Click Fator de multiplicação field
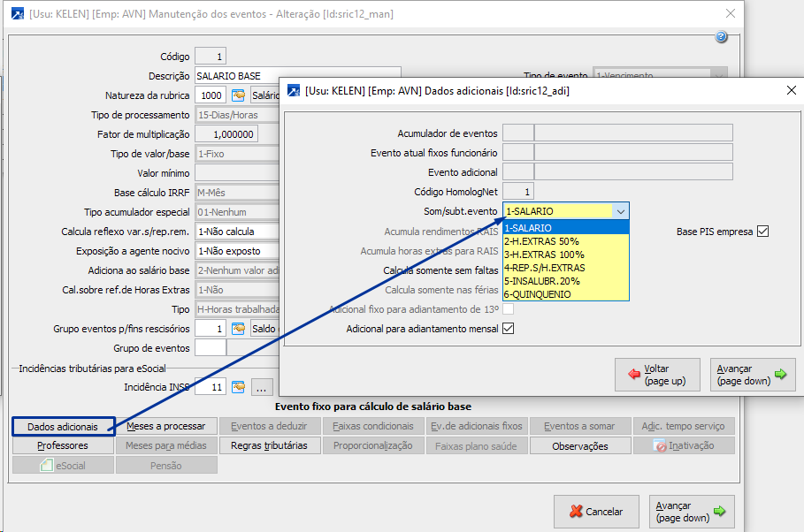This screenshot has width=804, height=532. 226,134
